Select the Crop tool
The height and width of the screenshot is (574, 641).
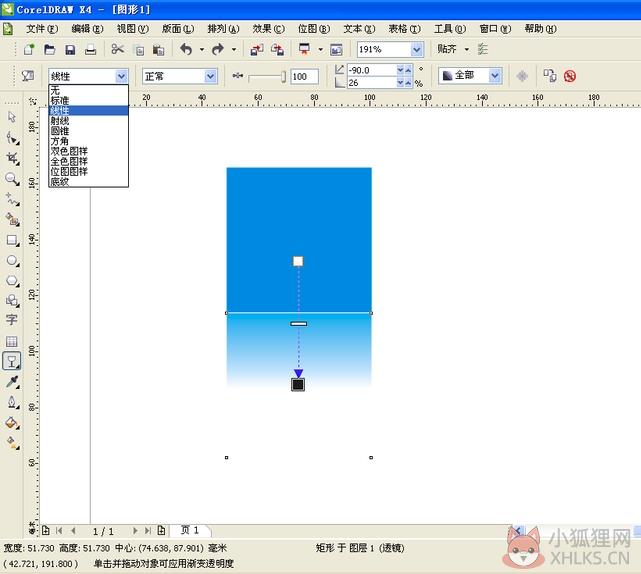pos(12,159)
